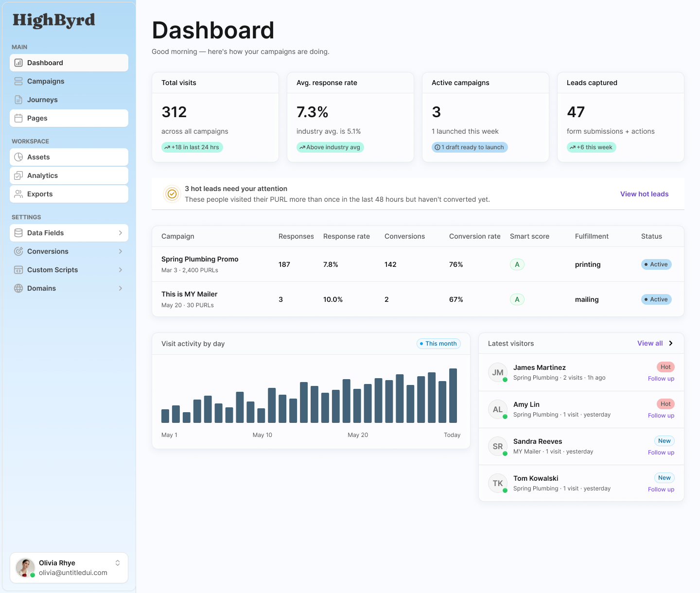
Task: Click the SR visitor avatar
Action: (x=498, y=446)
